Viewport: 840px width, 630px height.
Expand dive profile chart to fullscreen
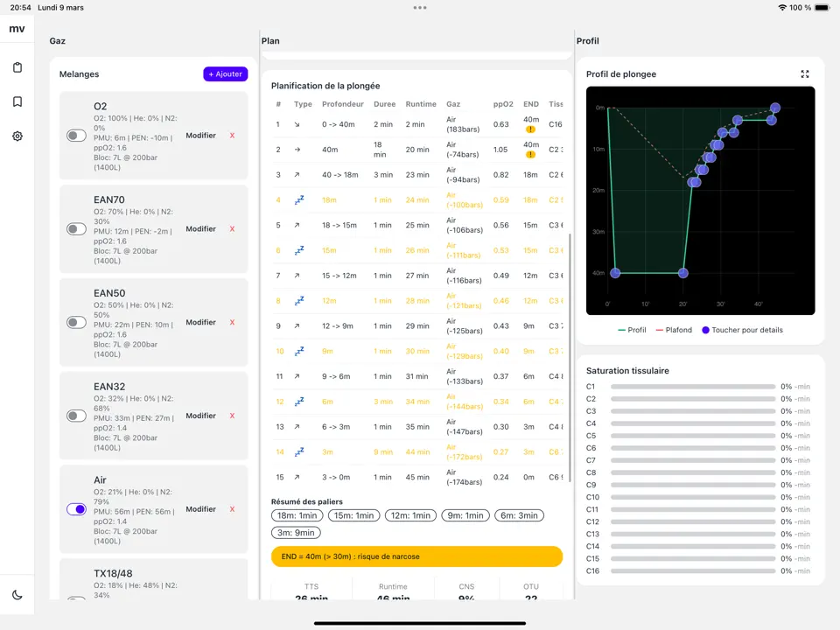tap(805, 74)
